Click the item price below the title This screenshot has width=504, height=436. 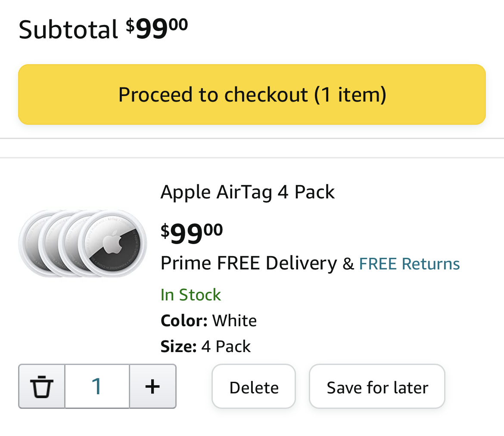click(x=192, y=233)
